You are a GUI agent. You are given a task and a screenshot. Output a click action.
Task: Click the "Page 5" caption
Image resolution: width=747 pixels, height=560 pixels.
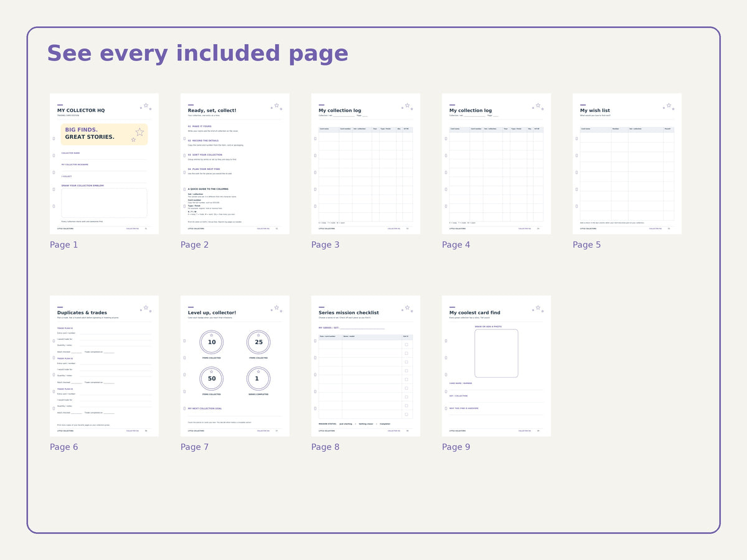pos(587,245)
